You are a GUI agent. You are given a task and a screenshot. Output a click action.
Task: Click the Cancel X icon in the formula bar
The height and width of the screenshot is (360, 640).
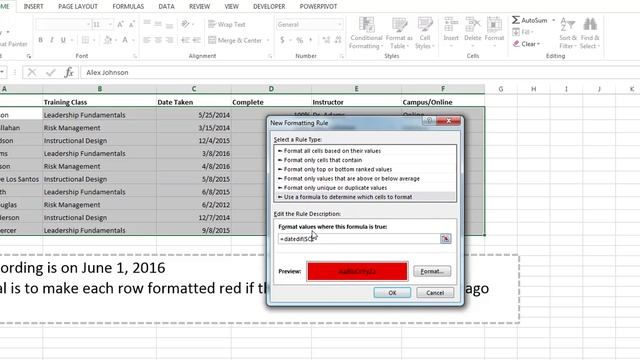pyautogui.click(x=32, y=73)
